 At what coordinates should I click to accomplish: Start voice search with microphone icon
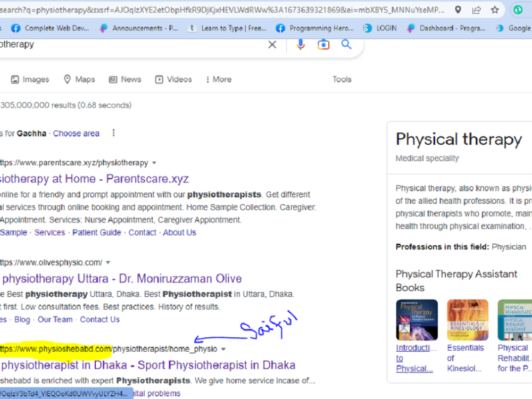pos(301,45)
